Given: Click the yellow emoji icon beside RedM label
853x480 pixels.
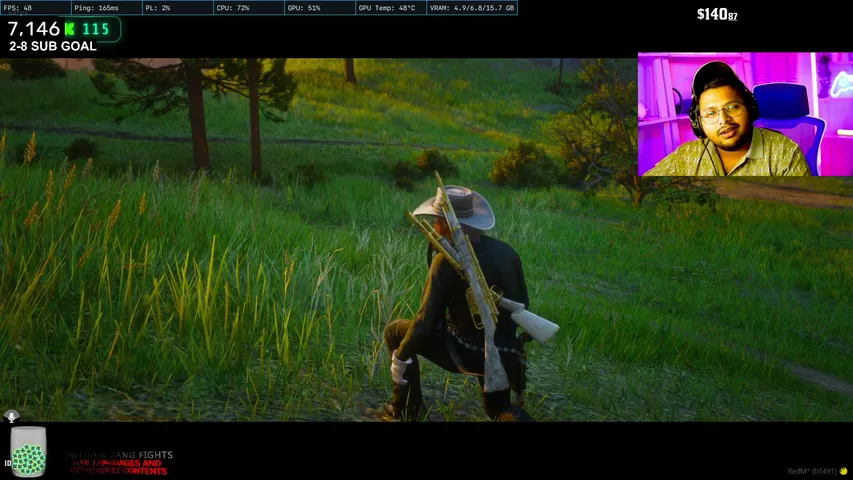Looking at the screenshot, I should (x=843, y=471).
